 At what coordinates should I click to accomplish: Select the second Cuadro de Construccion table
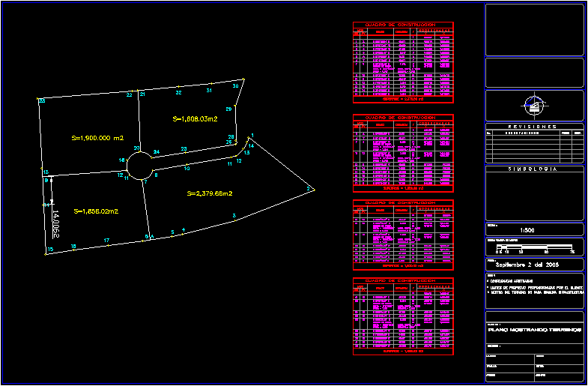403,151
